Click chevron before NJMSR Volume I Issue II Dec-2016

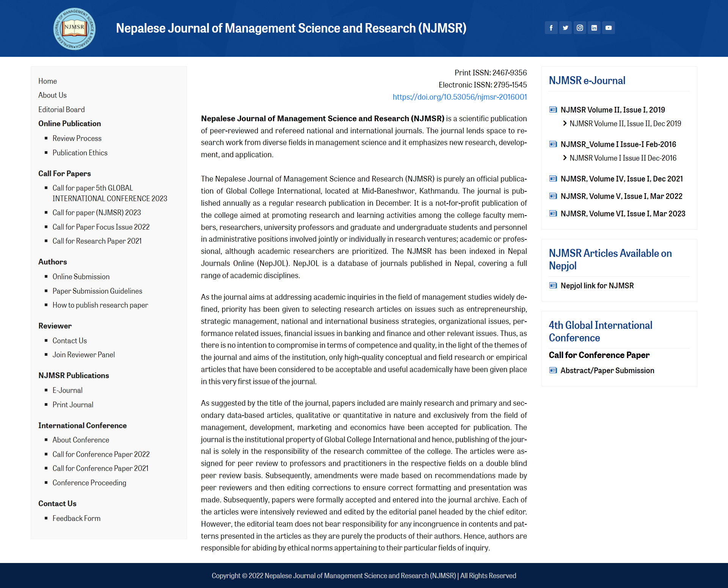[x=565, y=158]
